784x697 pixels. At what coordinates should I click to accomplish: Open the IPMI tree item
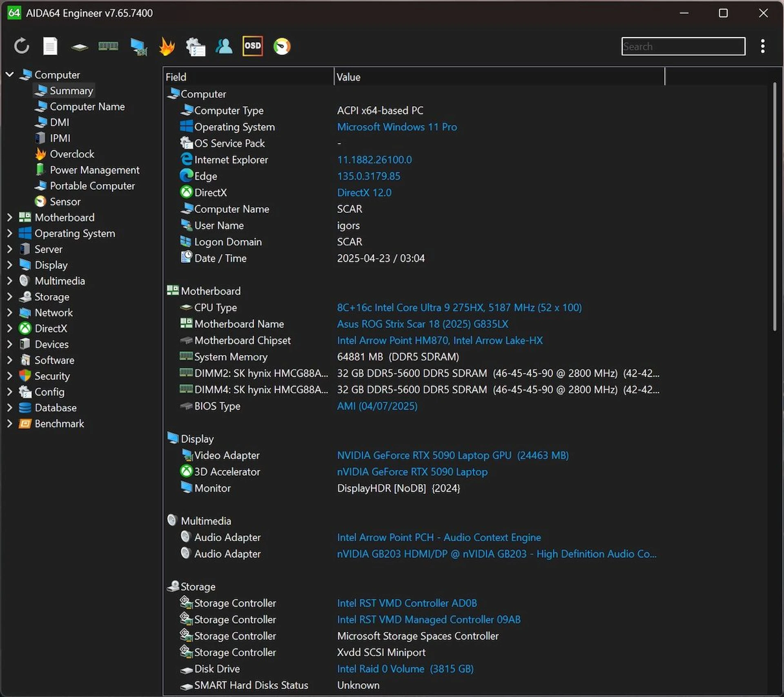point(53,138)
